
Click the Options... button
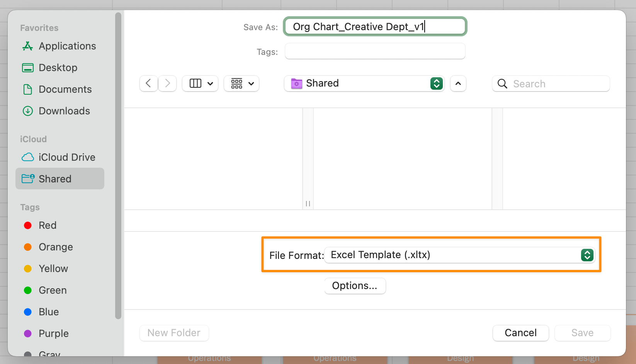355,286
